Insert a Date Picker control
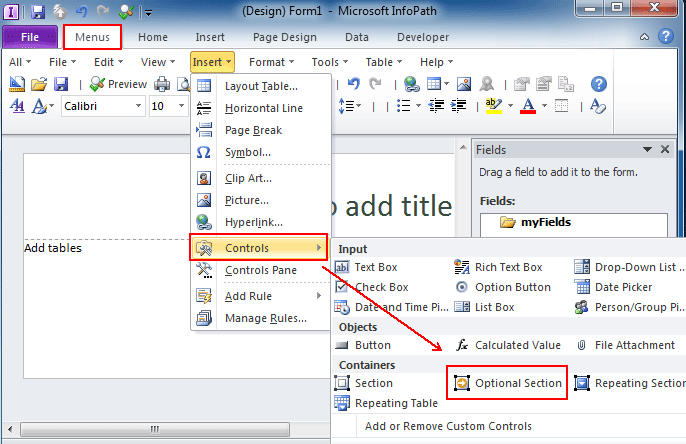The height and width of the screenshot is (444, 686). coord(613,287)
